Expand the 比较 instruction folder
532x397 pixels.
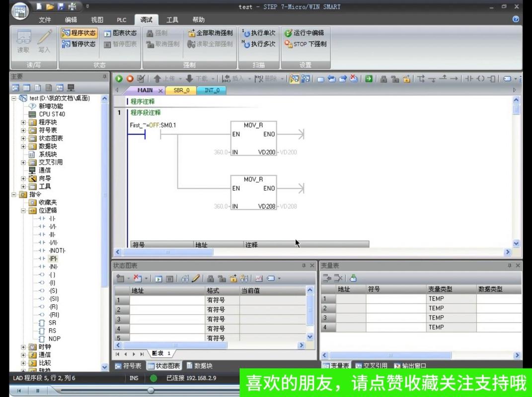tap(23, 363)
